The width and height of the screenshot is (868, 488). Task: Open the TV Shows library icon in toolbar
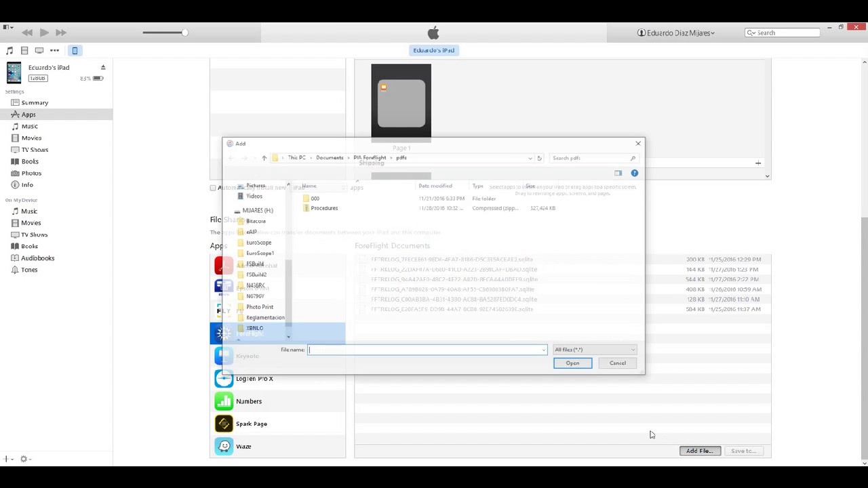click(x=39, y=50)
